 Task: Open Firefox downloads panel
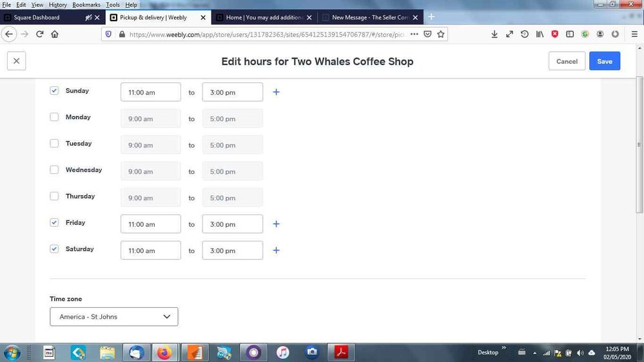(494, 34)
